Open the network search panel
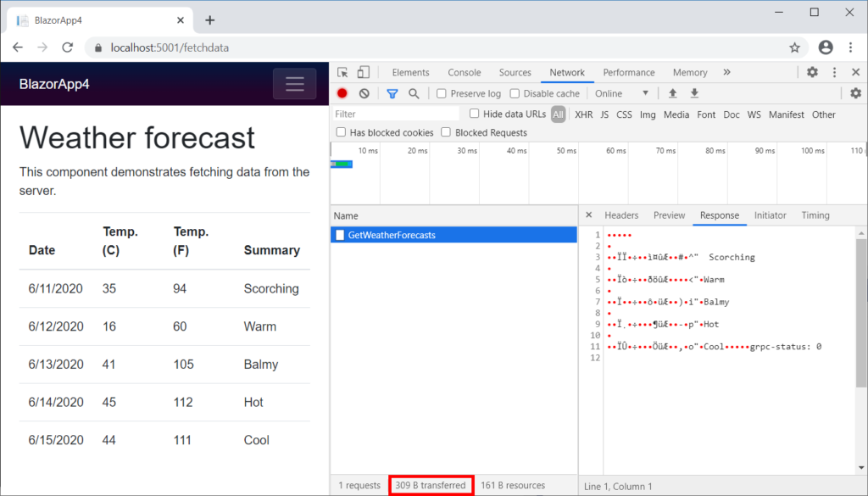Image resolution: width=868 pixels, height=496 pixels. (x=413, y=93)
